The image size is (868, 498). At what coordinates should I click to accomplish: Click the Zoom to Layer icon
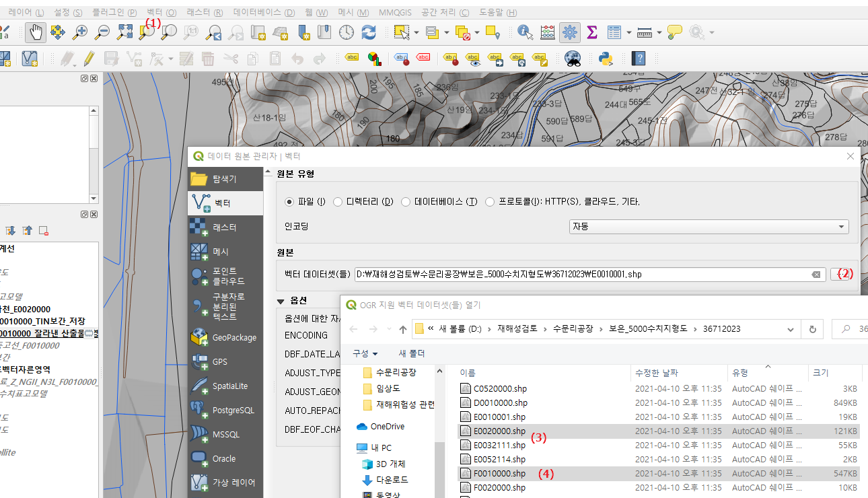click(x=169, y=31)
